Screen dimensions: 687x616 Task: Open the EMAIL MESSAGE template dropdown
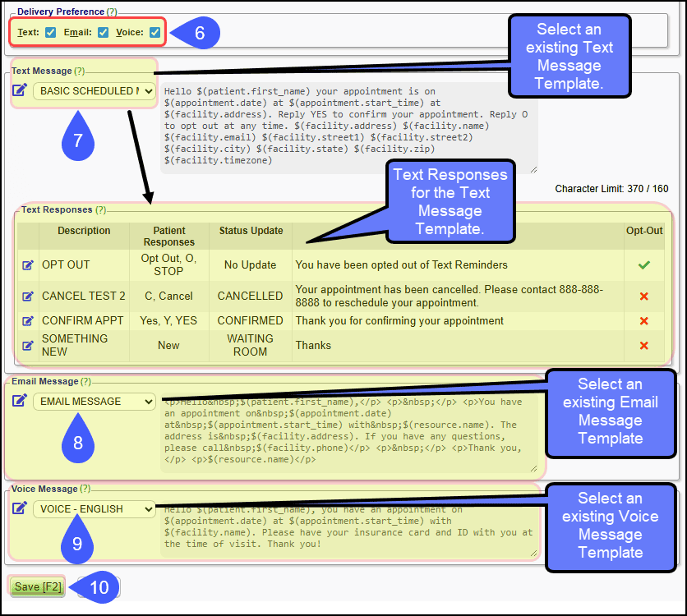pos(95,402)
